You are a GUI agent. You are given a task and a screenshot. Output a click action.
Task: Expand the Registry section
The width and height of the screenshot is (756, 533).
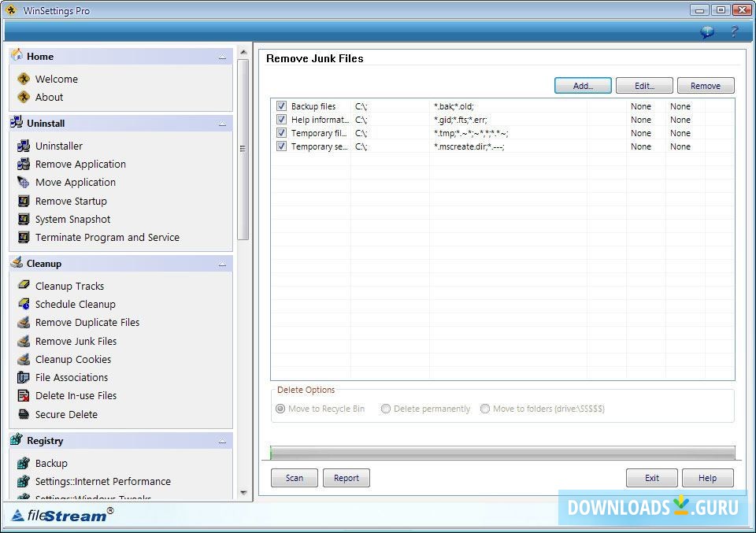click(x=223, y=441)
